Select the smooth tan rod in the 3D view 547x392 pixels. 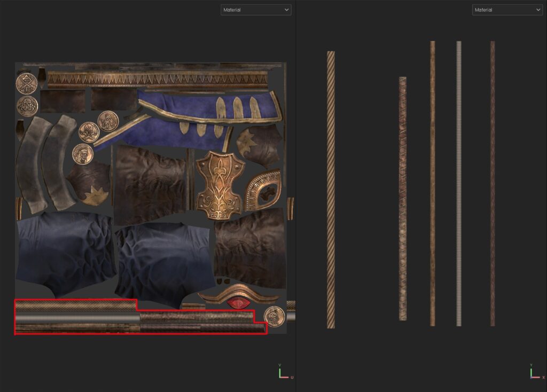(433, 183)
